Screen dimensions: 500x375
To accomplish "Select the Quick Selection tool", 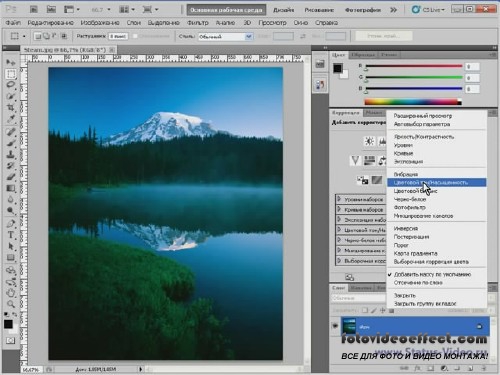I will 11,96.
